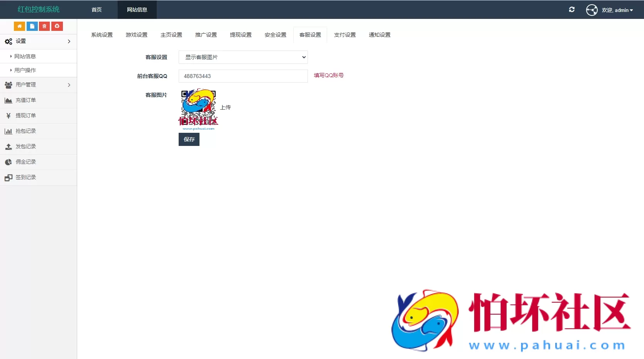Switch to the 支付设置 tab
This screenshot has height=359, width=644.
(345, 34)
